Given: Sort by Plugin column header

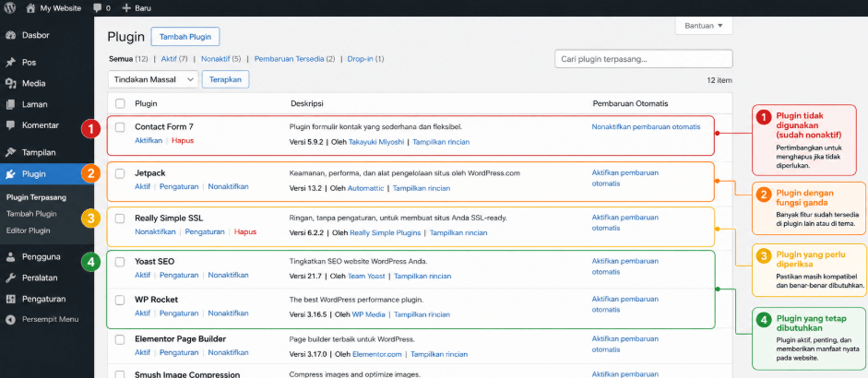Looking at the screenshot, I should point(146,103).
